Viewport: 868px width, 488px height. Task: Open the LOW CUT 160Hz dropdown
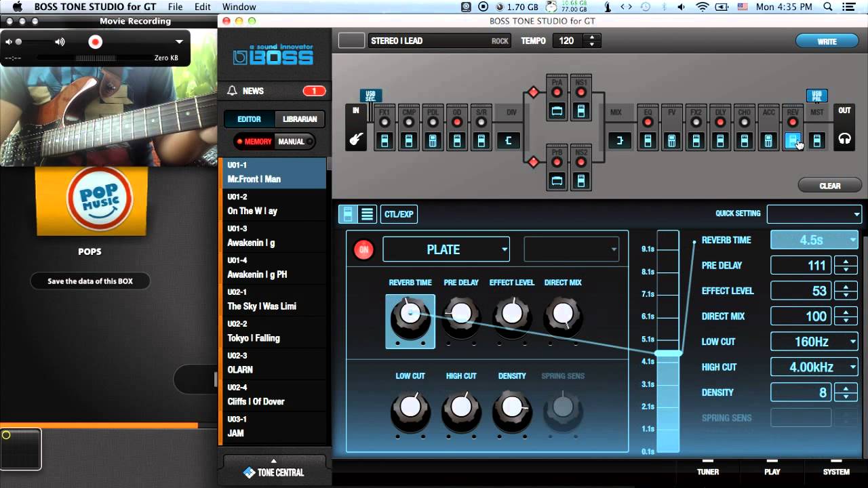(x=814, y=342)
